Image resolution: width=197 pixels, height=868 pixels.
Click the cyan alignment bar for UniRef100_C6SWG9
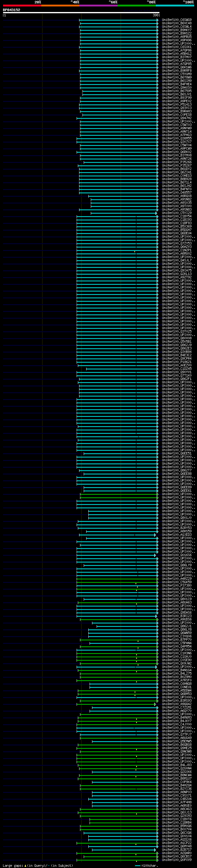point(119,20)
